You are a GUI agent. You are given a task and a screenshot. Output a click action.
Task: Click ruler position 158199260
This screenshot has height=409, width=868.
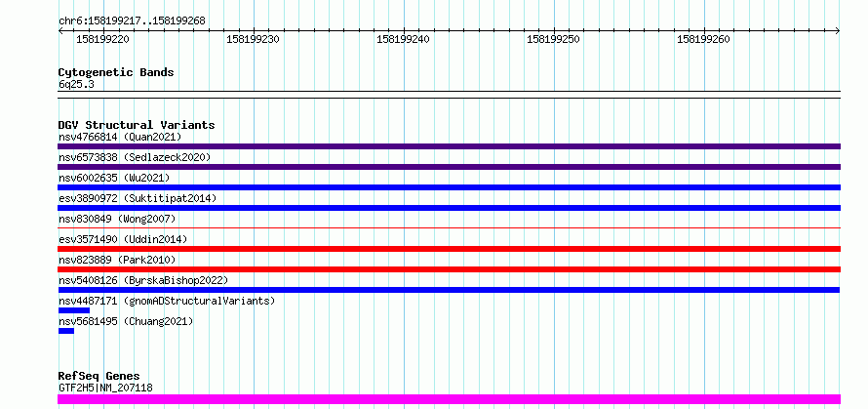pyautogui.click(x=703, y=40)
